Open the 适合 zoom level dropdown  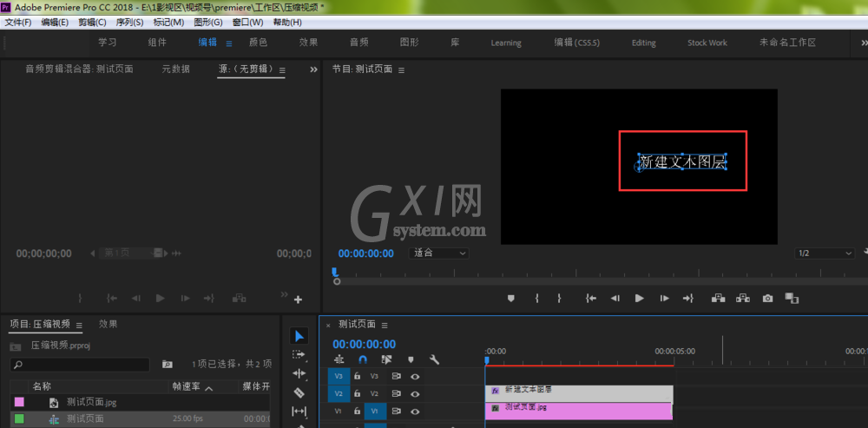pyautogui.click(x=439, y=253)
